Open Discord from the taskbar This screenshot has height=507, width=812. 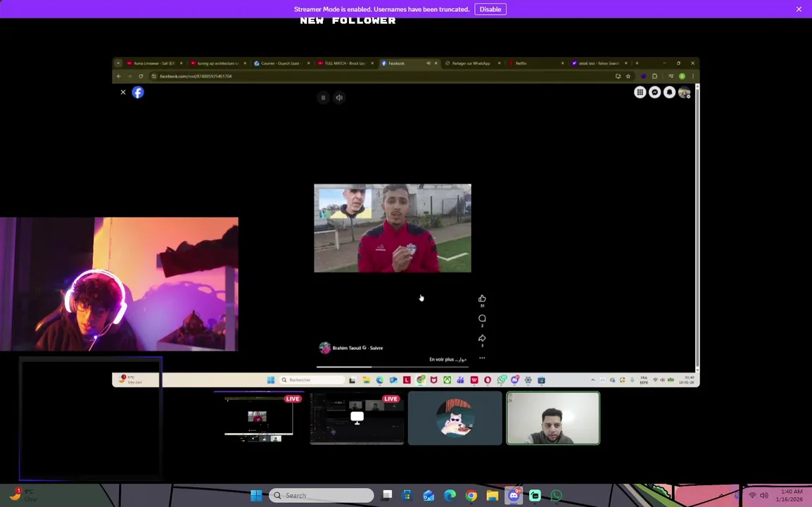pos(513,496)
